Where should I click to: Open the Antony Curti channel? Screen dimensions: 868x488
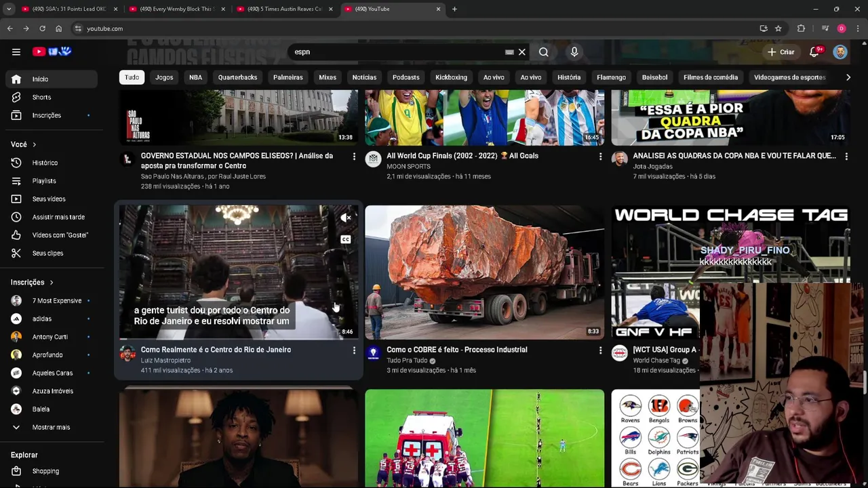[52, 337]
